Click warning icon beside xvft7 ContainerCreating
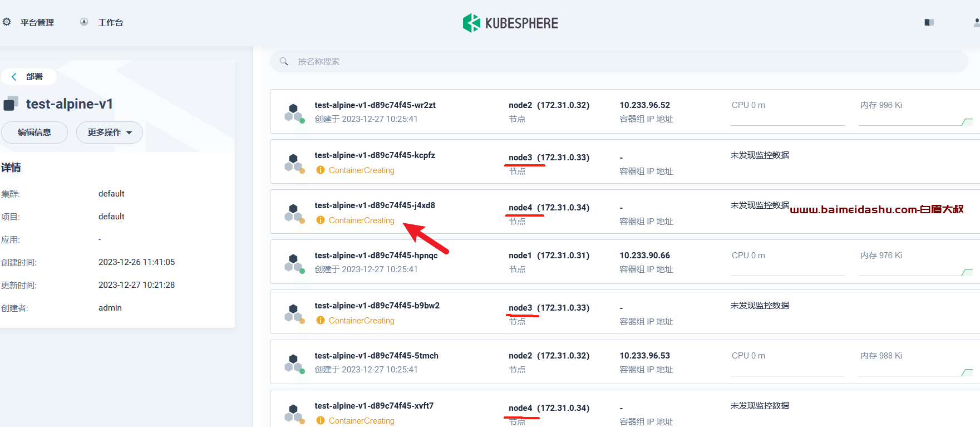Viewport: 980px width, 427px height. click(321, 421)
